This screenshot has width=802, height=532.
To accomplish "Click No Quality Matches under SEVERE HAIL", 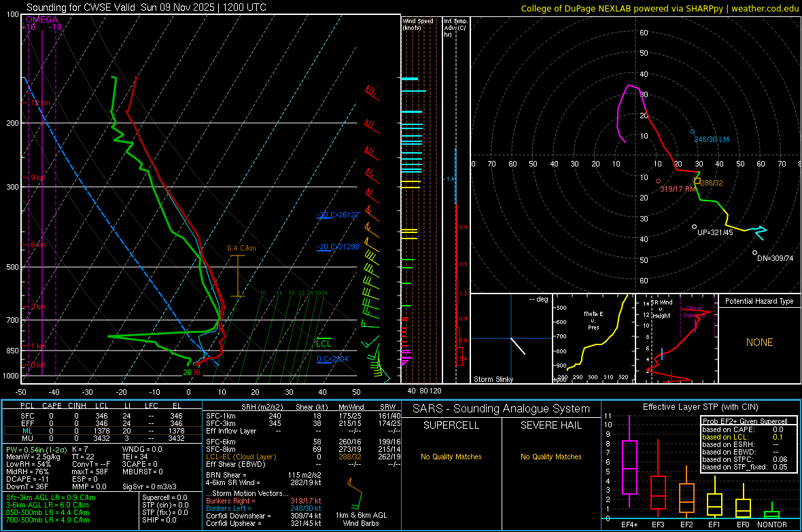I will click(x=551, y=457).
